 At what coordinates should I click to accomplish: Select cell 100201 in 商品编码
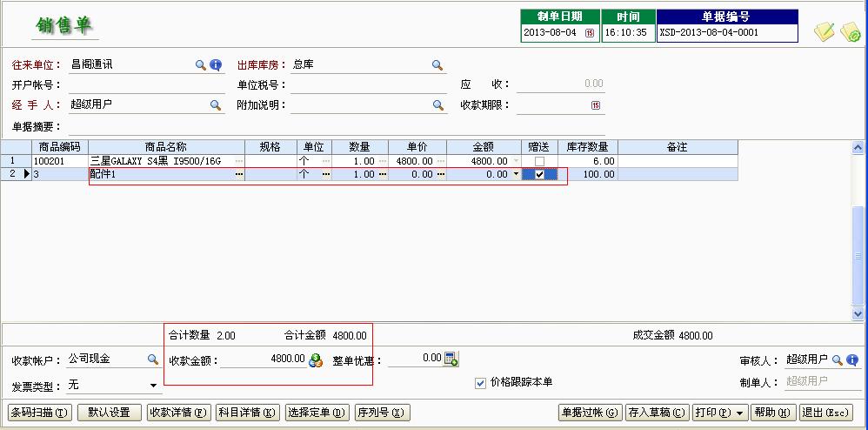[x=60, y=161]
